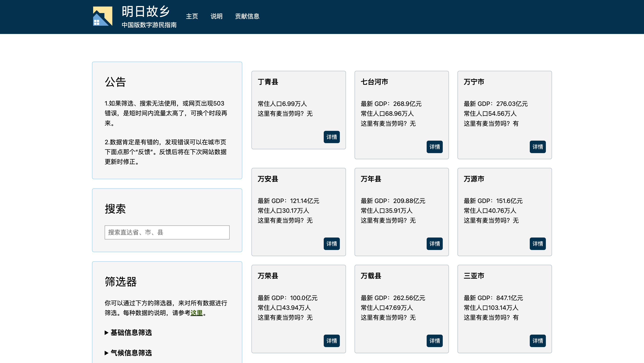Click the 明日故乡 site title
This screenshot has width=644, height=363.
click(146, 12)
